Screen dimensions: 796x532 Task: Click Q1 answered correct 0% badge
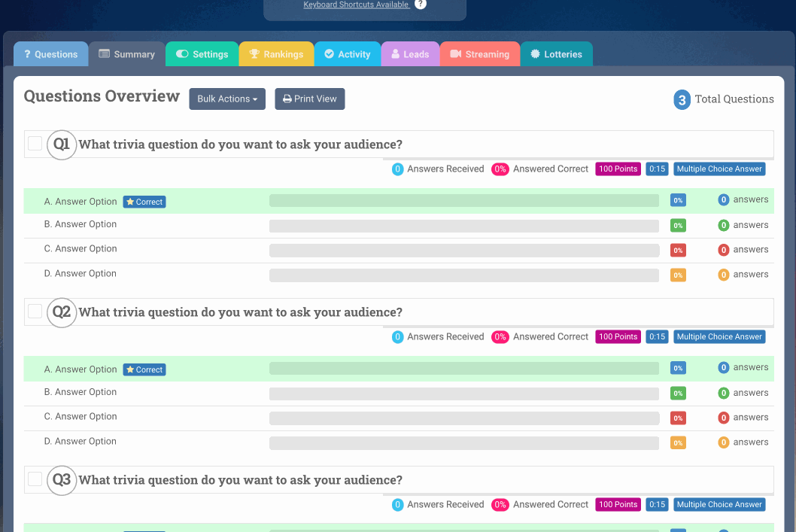500,169
